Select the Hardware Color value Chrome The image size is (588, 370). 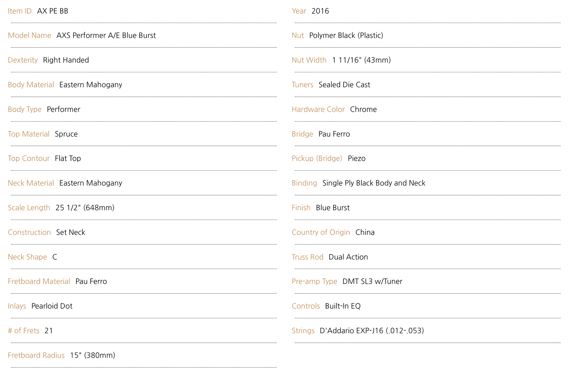[363, 109]
